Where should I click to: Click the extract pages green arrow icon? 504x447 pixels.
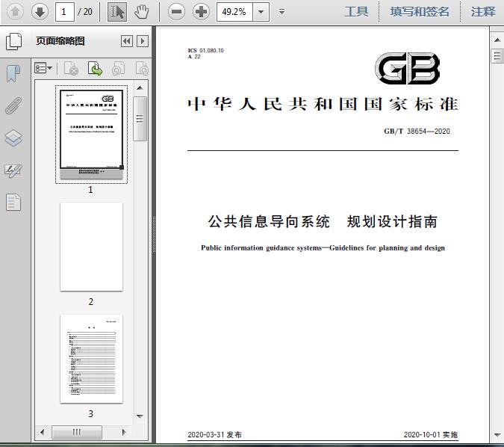pyautogui.click(x=95, y=69)
